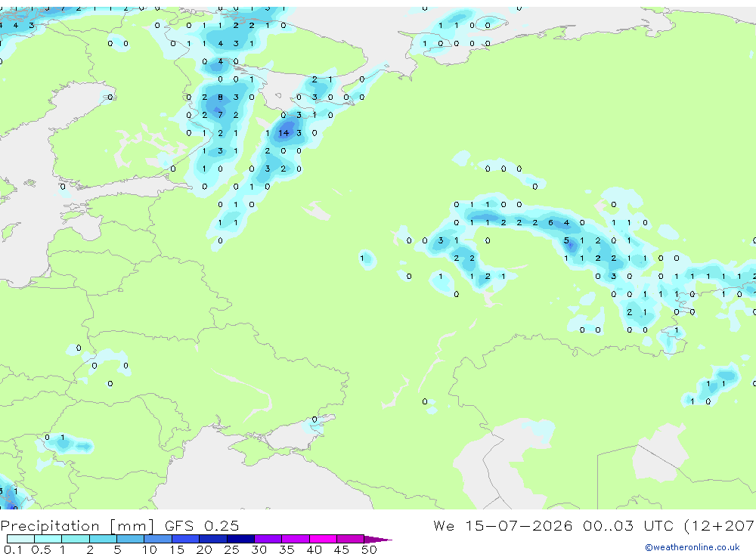Pick the 35–40 mm purple legend swatch
Viewport: 756px width, 554px height.
point(295,539)
